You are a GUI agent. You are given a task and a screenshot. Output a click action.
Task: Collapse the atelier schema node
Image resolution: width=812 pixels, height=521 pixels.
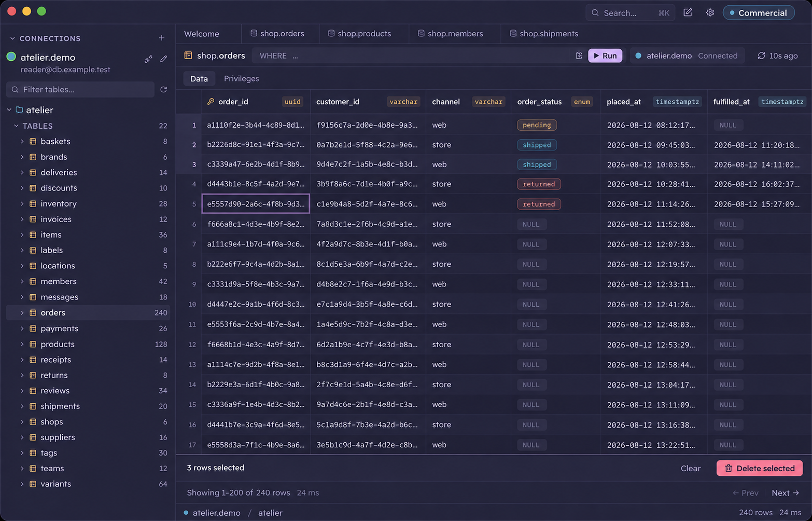(9, 109)
